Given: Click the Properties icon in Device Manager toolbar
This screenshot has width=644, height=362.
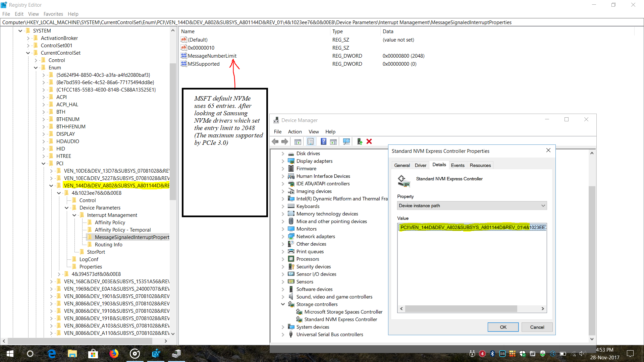Looking at the screenshot, I should pos(311,141).
